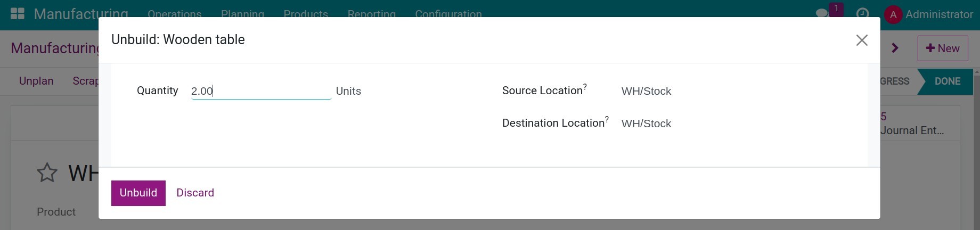Expand the Configuration menu

tap(448, 14)
